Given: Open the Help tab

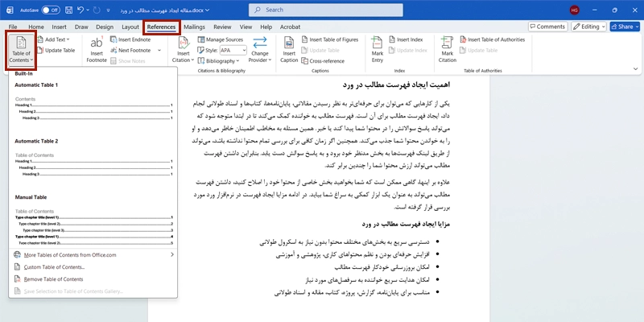Looking at the screenshot, I should (266, 27).
